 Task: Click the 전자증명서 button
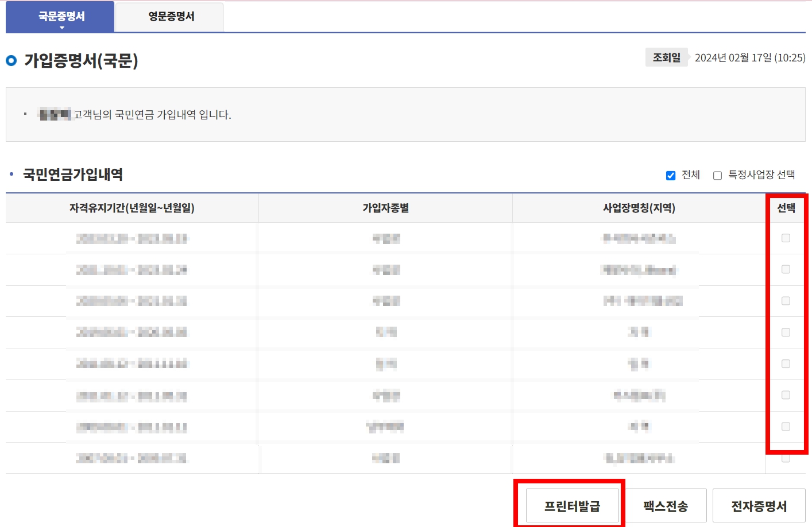tap(759, 505)
